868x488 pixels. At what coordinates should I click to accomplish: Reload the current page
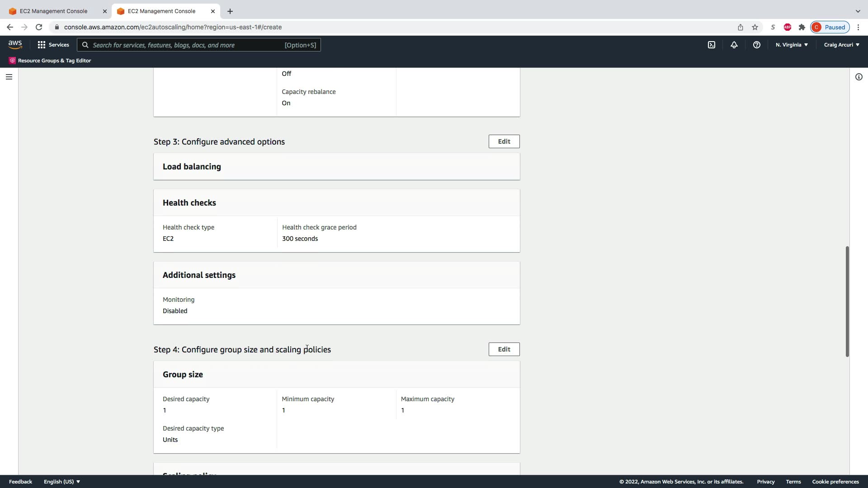39,27
